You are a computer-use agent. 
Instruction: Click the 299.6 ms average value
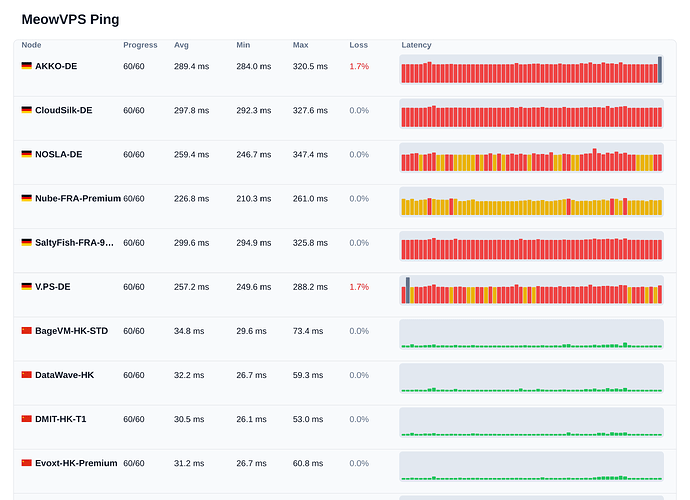point(191,243)
